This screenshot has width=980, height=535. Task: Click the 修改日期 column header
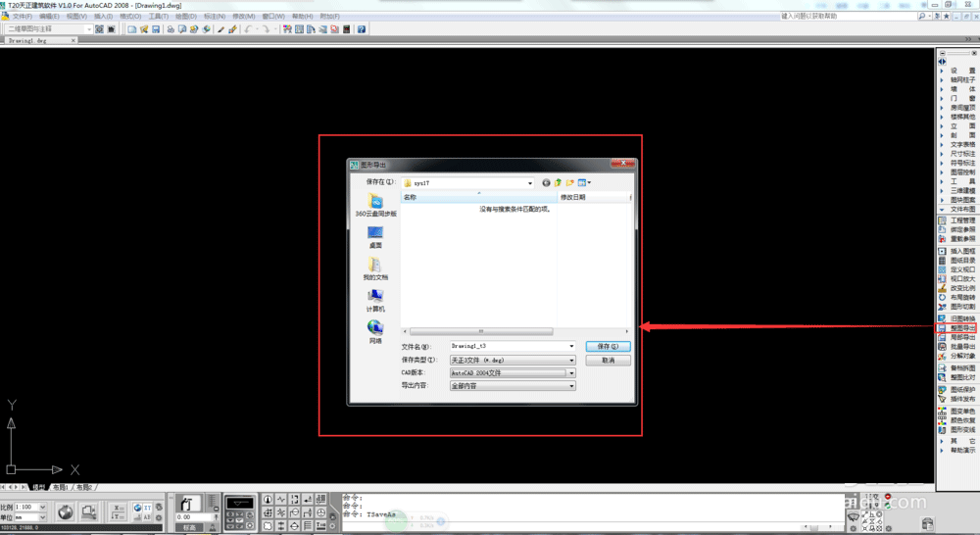click(593, 198)
